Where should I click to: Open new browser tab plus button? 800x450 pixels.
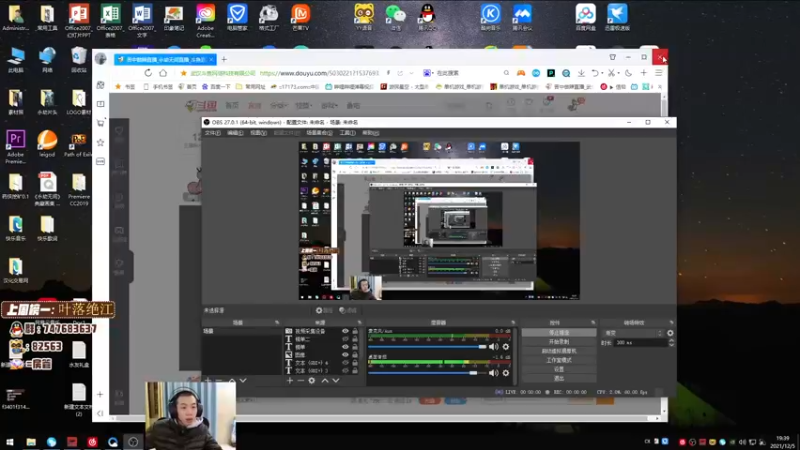coord(224,59)
